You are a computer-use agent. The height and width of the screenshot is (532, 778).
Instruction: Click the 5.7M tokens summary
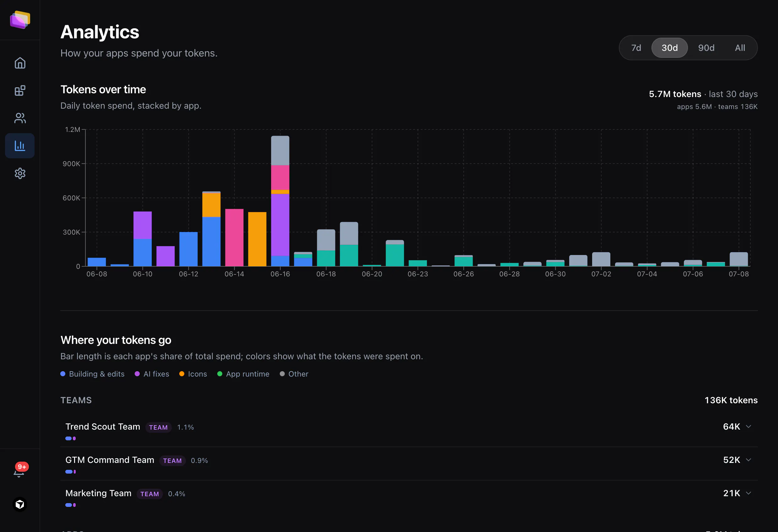(675, 94)
